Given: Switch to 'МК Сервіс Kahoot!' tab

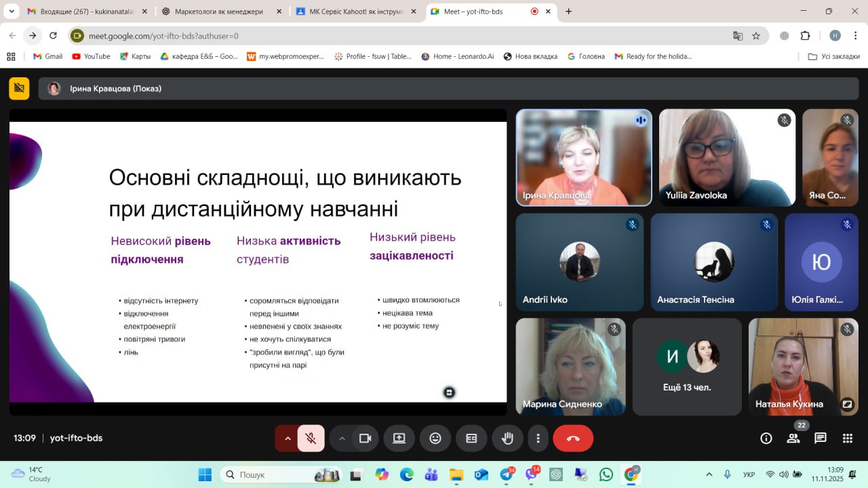Looking at the screenshot, I should click(357, 12).
